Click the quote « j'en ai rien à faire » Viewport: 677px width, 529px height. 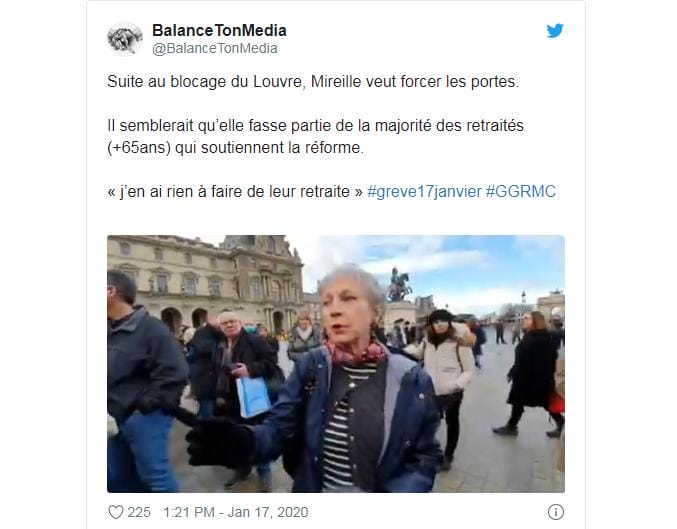(235, 191)
